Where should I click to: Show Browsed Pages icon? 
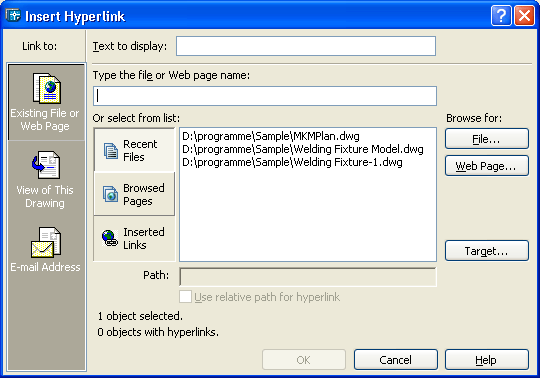pyautogui.click(x=111, y=194)
